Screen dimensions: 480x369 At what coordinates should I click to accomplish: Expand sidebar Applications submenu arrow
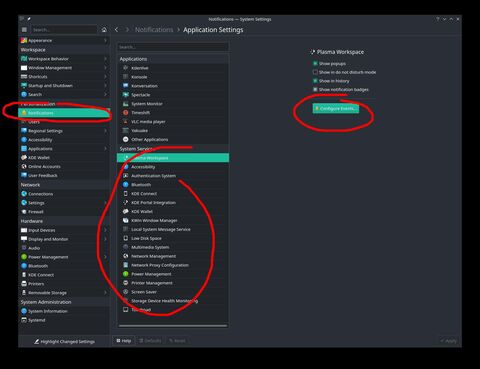105,149
